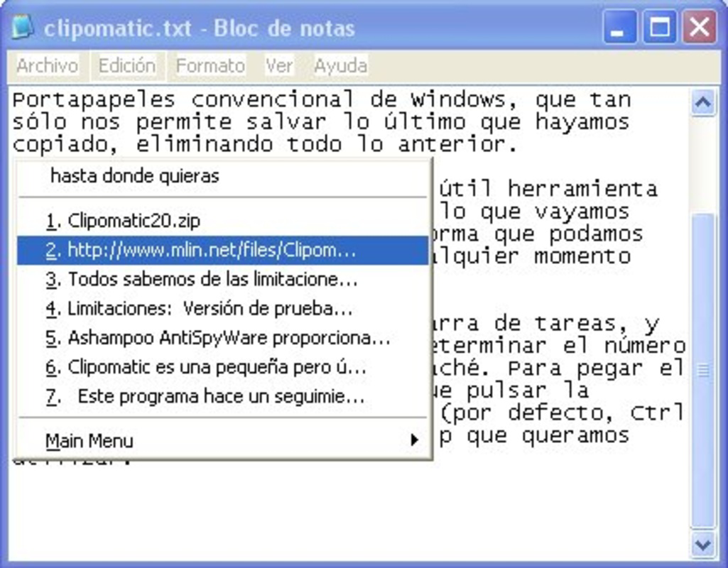Screen dimensions: 728x568
Task: Paste clip 1 Clipomatic20.zip
Action: (x=222, y=221)
